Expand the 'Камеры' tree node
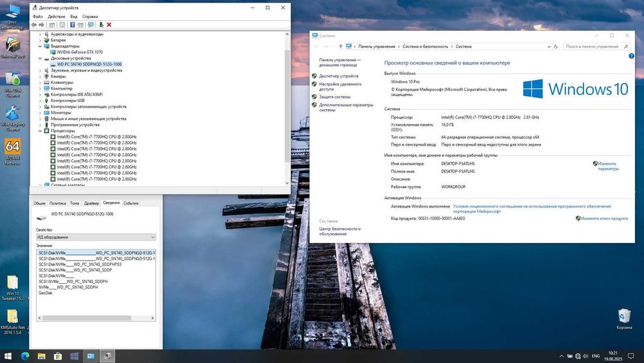644x363 pixels. pyautogui.click(x=40, y=77)
